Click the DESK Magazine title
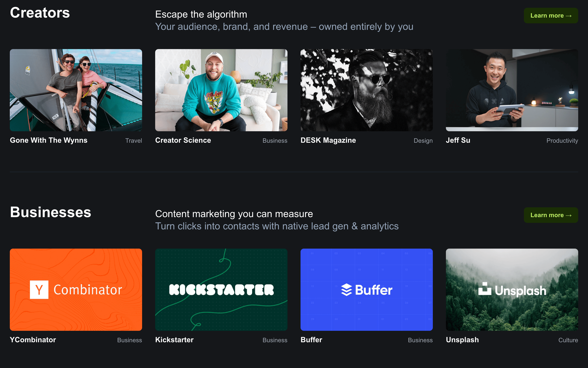The width and height of the screenshot is (588, 368). point(328,140)
